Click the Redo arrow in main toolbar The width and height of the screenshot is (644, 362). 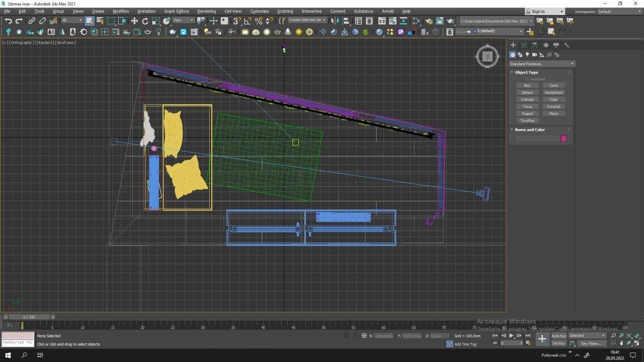pyautogui.click(x=19, y=21)
